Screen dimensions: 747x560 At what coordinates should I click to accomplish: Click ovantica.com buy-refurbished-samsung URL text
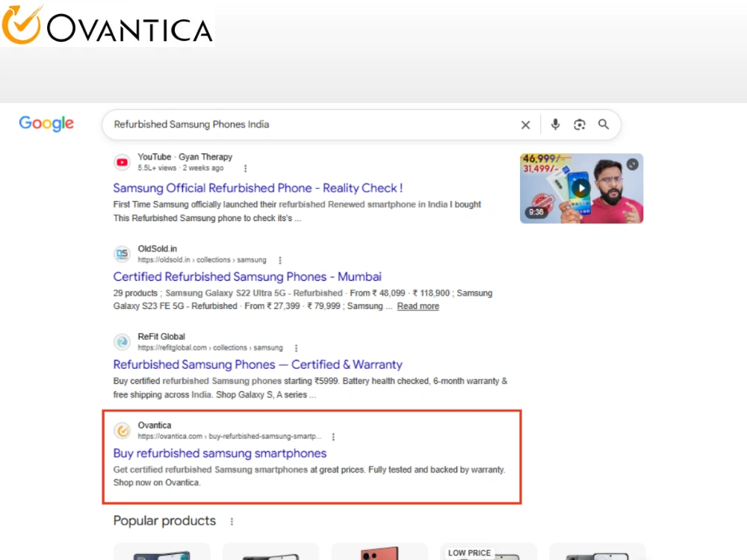pos(229,436)
